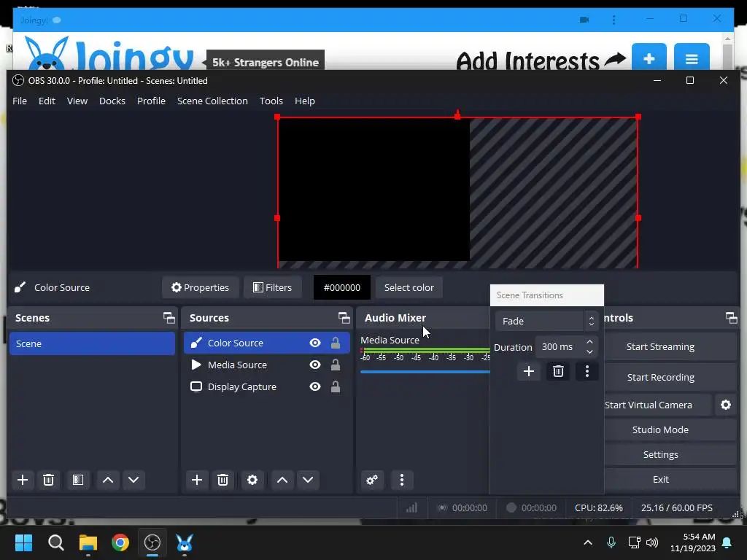747x560 pixels.
Task: Click the Select color button
Action: [409, 287]
